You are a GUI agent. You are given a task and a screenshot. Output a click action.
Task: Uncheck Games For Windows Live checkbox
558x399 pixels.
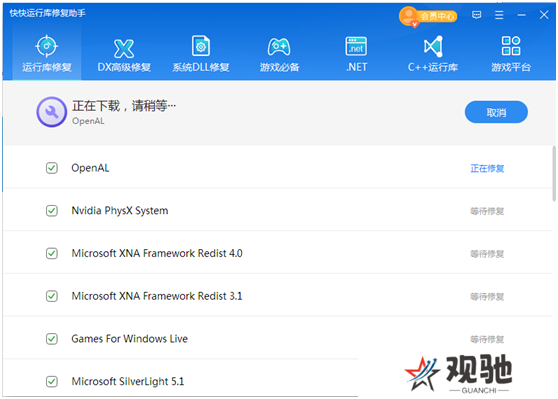(52, 339)
